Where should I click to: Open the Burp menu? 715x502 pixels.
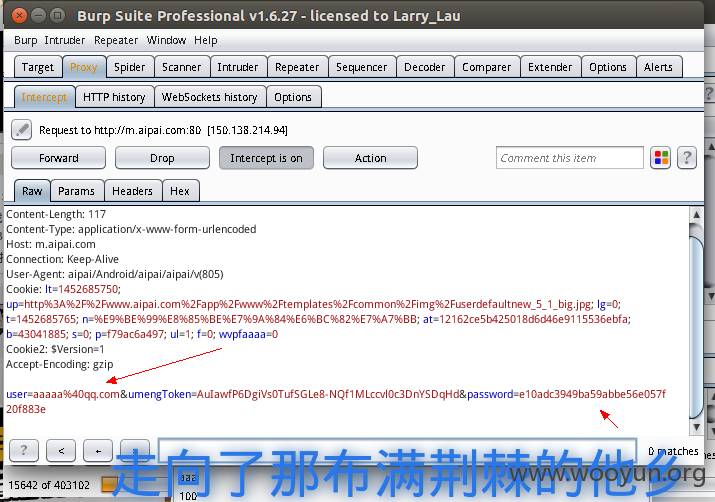pos(26,40)
